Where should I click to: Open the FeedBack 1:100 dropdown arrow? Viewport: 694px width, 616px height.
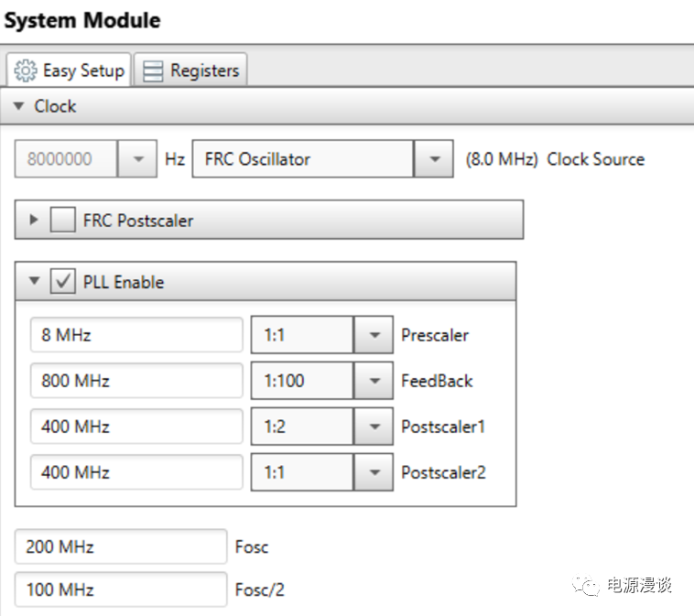(x=374, y=381)
